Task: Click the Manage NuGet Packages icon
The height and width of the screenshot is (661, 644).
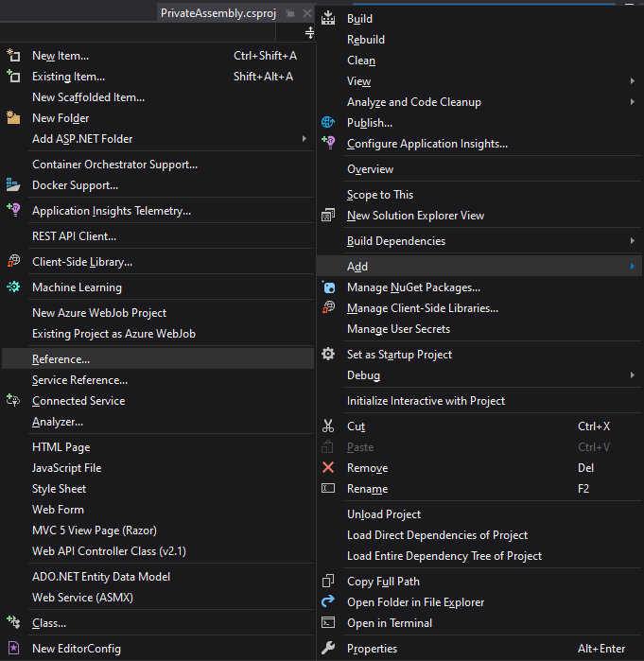Action: [328, 287]
